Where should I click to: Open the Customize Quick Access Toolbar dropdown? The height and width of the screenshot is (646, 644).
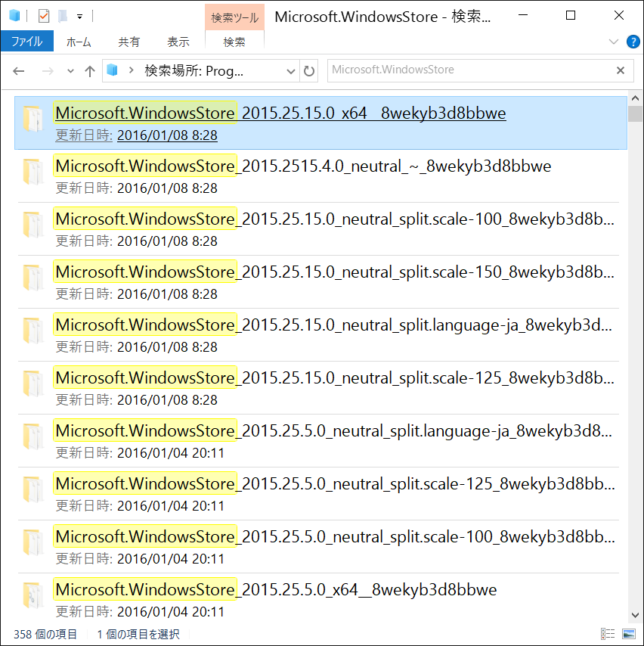pos(80,17)
